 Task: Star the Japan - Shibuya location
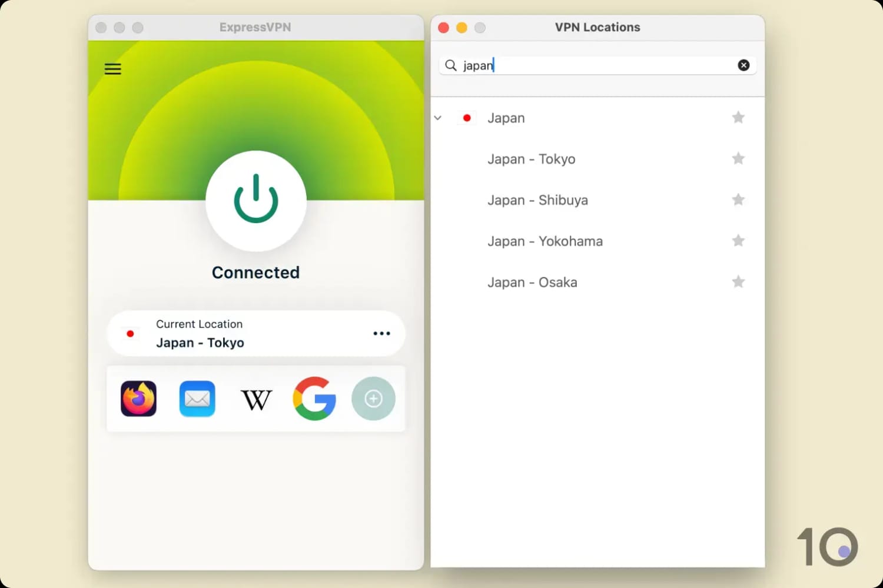pos(738,200)
